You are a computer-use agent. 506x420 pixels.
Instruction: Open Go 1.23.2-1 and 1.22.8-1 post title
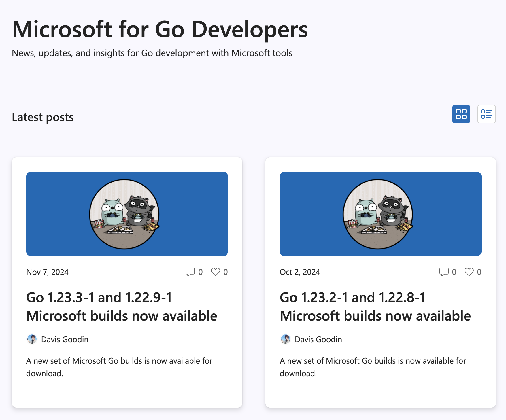tap(375, 307)
